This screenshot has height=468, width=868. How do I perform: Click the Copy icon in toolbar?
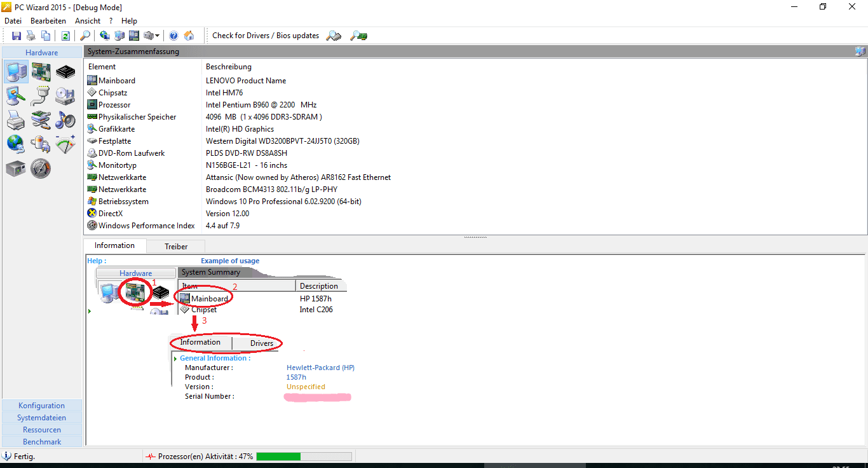coord(46,36)
